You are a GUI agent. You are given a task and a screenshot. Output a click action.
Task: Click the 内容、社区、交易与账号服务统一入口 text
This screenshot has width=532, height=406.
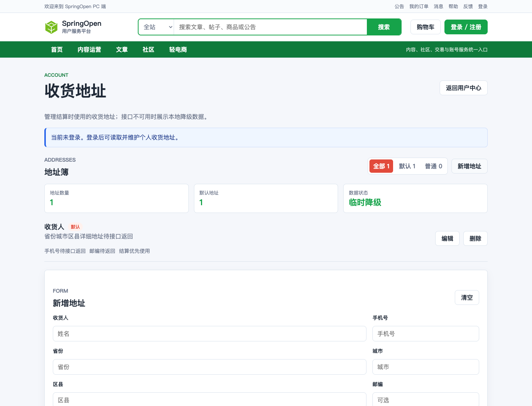(x=447, y=49)
